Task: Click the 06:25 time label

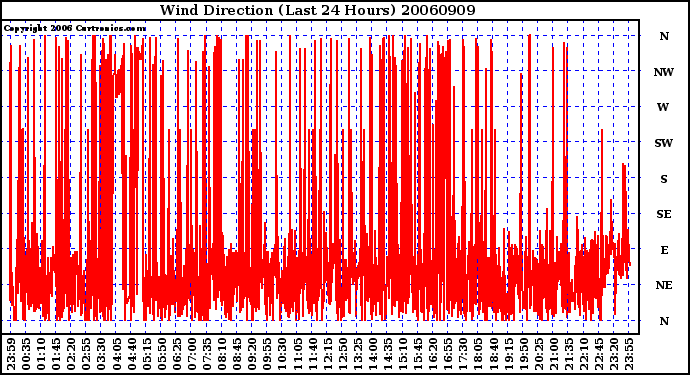Action: (177, 354)
